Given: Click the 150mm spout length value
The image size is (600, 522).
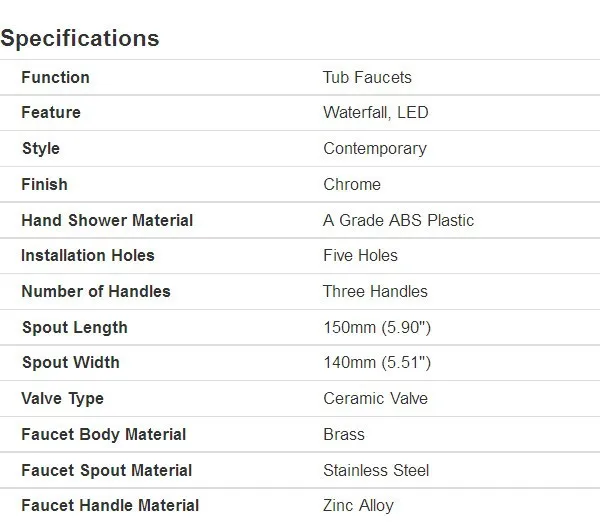Looking at the screenshot, I should (x=377, y=328).
